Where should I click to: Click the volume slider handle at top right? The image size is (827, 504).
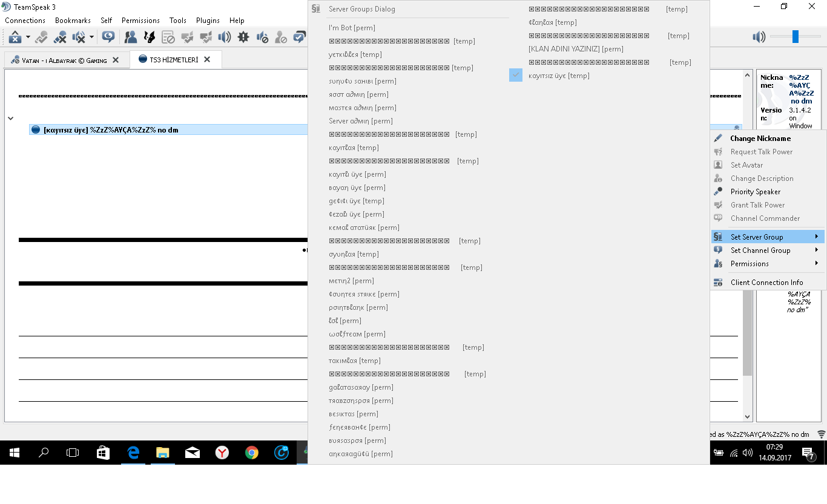pos(796,37)
